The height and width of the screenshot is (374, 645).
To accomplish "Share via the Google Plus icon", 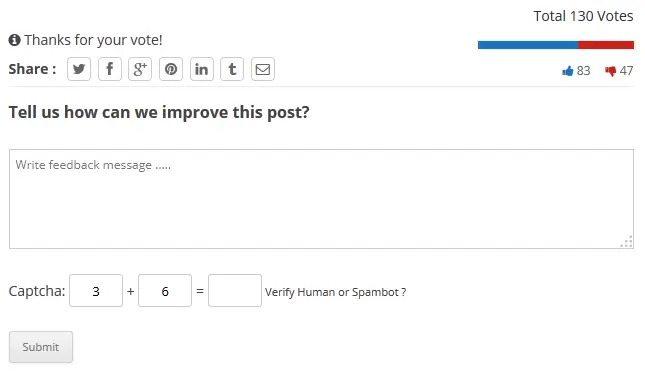I will click(x=140, y=69).
